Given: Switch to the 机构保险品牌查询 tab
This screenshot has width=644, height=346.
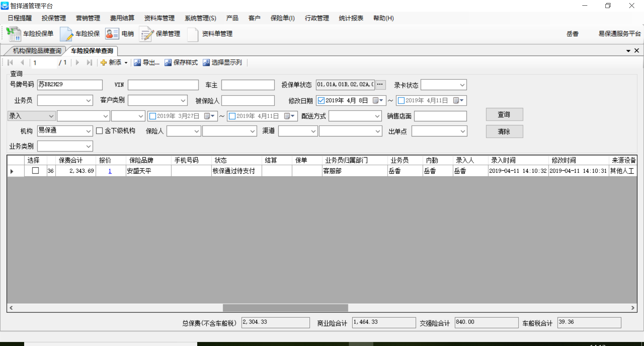Looking at the screenshot, I should (37, 51).
